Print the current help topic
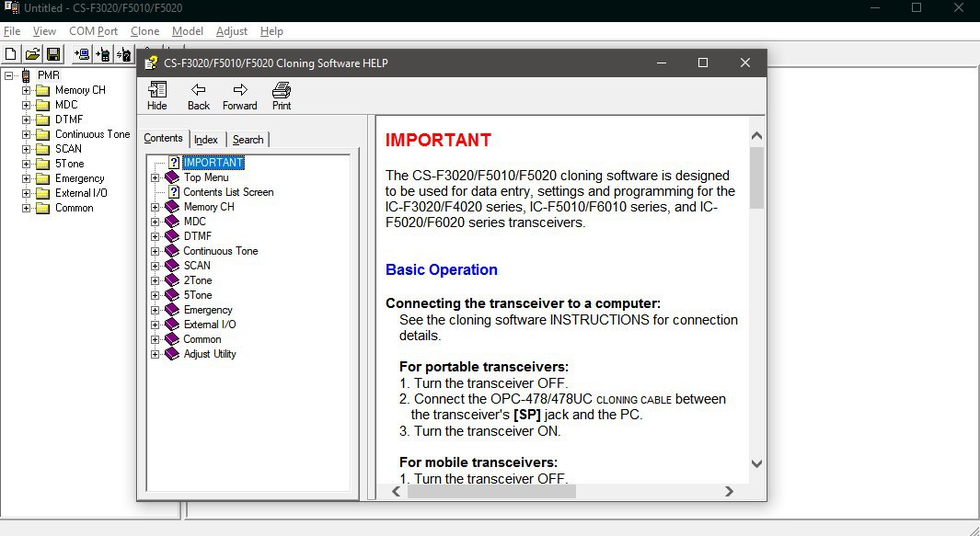 pyautogui.click(x=282, y=97)
